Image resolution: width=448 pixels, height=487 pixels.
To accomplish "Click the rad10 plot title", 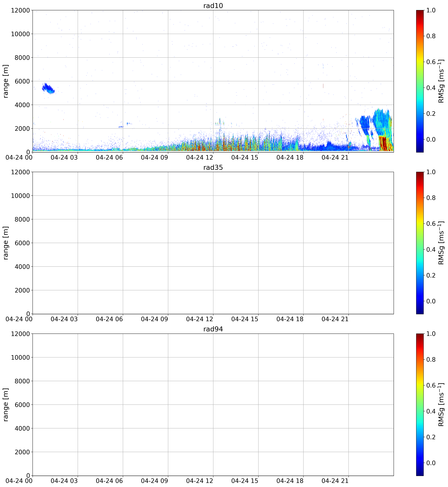I will tap(213, 6).
